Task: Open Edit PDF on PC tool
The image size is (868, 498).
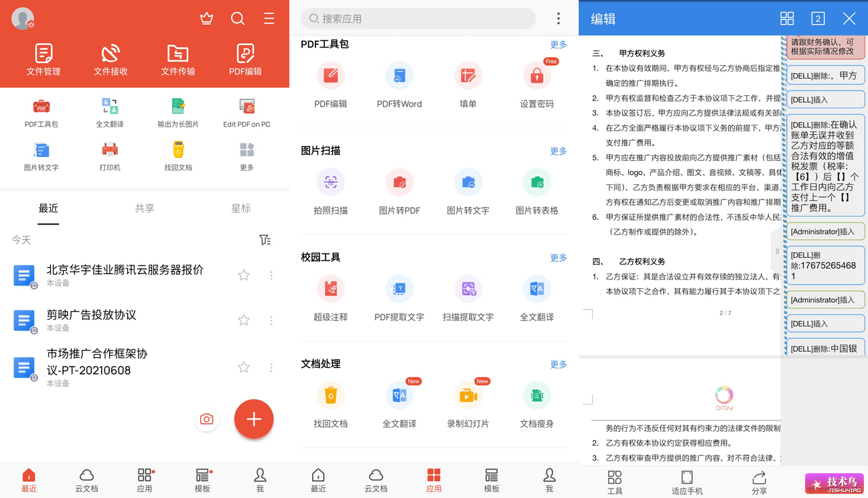Action: (247, 113)
